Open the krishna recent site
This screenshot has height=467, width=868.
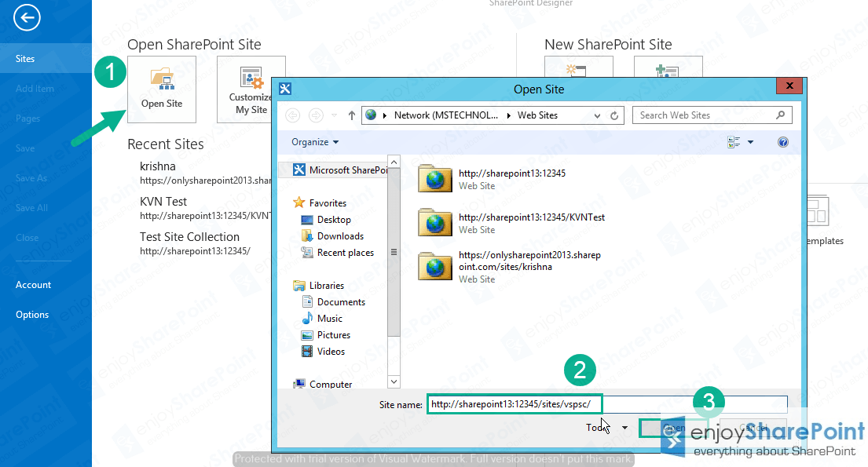(x=205, y=173)
